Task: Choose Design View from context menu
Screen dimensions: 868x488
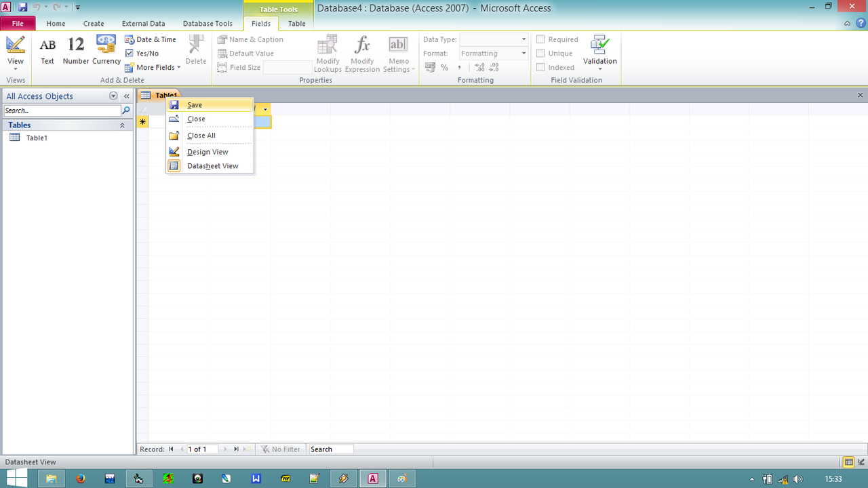Action: [208, 152]
